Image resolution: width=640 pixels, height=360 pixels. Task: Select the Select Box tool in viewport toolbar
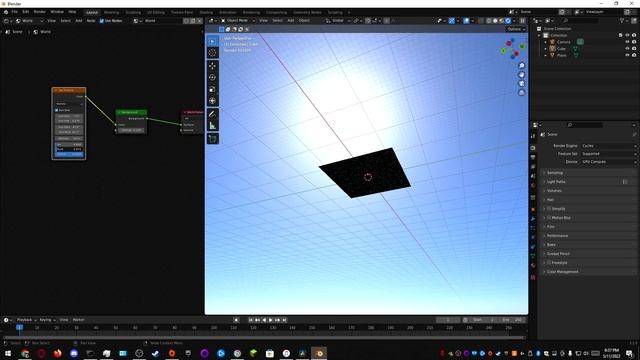(x=212, y=41)
